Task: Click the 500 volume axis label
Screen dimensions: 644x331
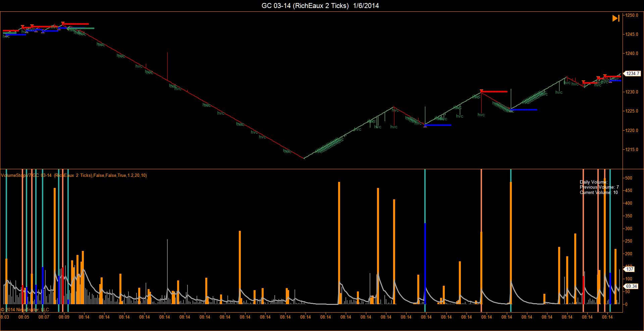Action: point(629,178)
